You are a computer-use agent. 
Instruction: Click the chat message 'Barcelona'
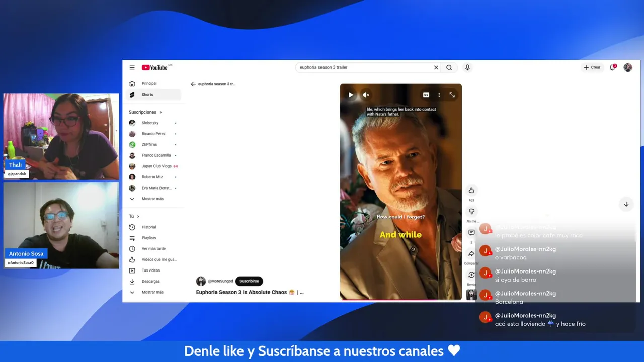pyautogui.click(x=509, y=302)
